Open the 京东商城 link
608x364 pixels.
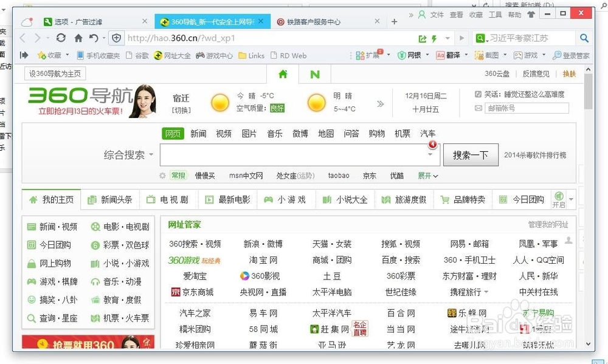click(192, 292)
